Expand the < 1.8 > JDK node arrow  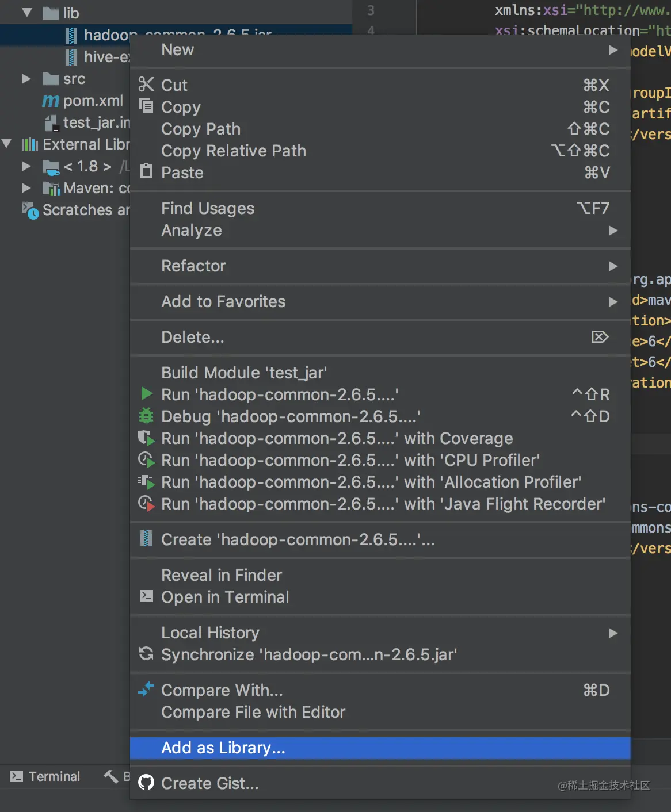point(26,166)
